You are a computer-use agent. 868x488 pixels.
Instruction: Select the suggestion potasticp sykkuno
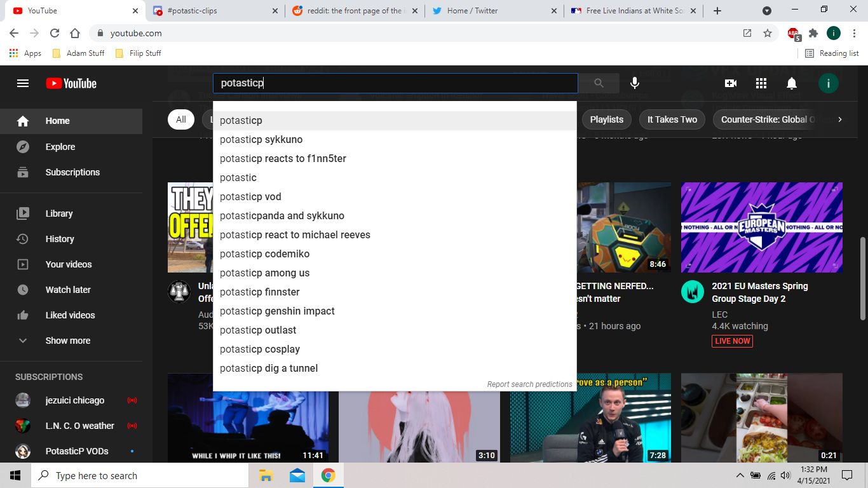261,139
